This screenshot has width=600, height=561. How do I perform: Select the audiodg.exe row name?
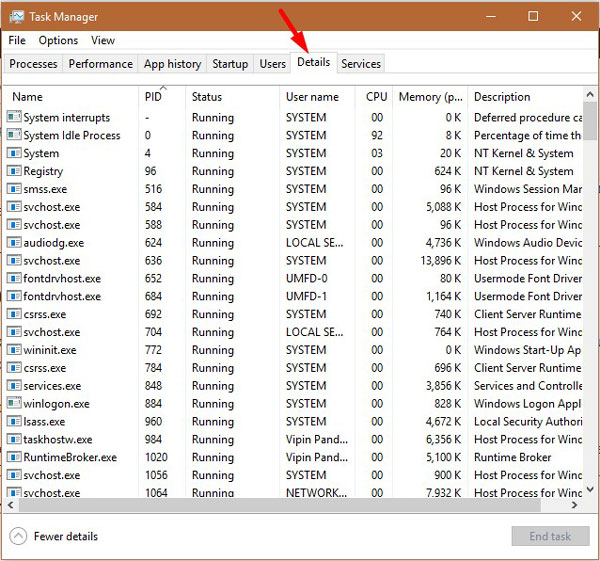coord(54,243)
